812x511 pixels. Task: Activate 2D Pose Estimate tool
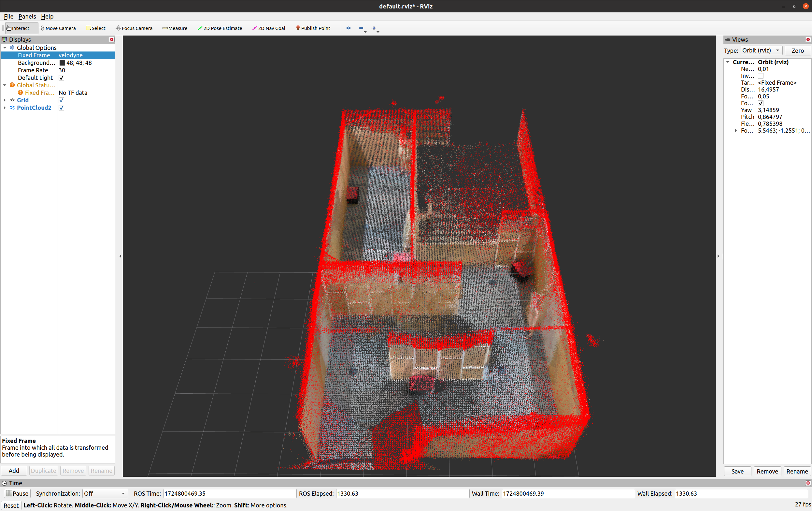tap(220, 28)
